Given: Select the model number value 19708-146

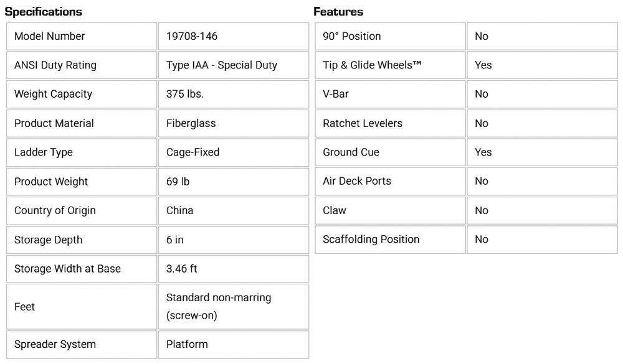Looking at the screenshot, I should pyautogui.click(x=192, y=36).
